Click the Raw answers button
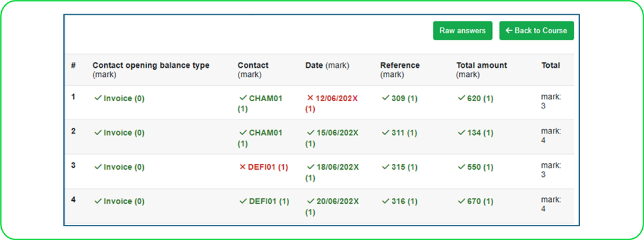644x240 pixels. click(462, 30)
